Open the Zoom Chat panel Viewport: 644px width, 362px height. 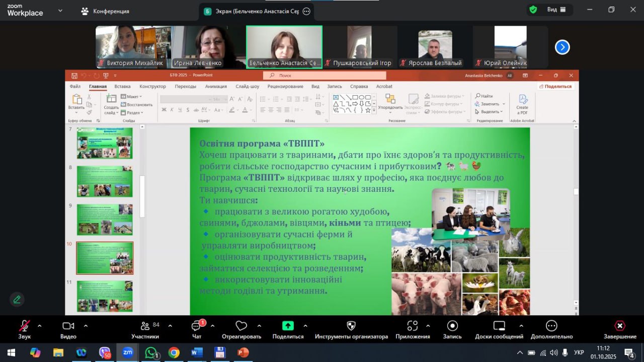(196, 326)
